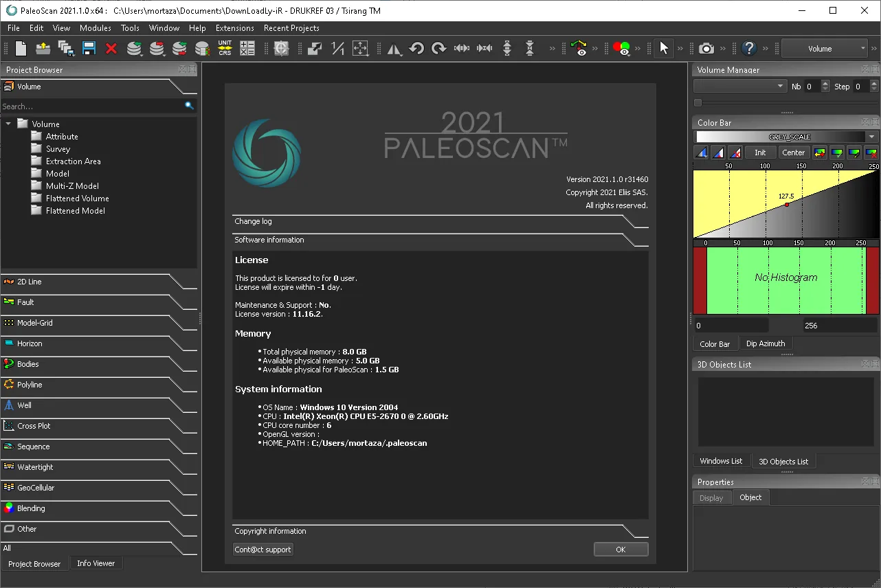This screenshot has width=881, height=588.
Task: Click the Center button in Color Bar
Action: coord(794,152)
